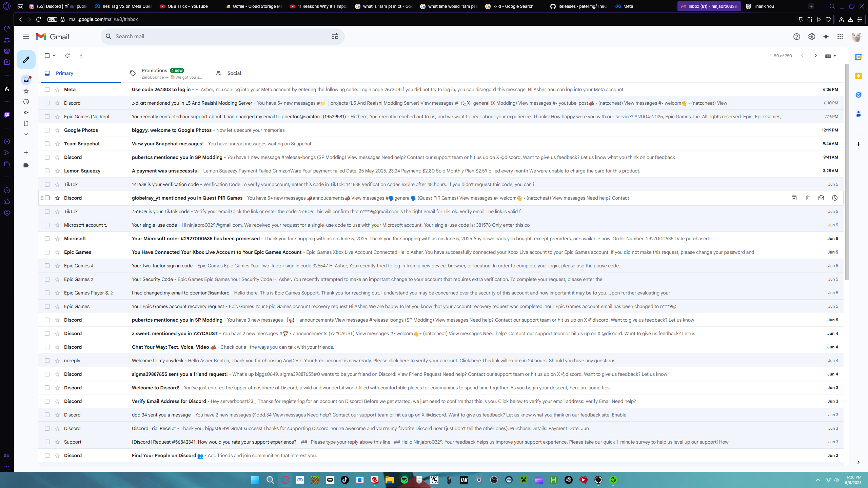Click the Compose pencil button
The height and width of the screenshot is (488, 868).
pos(26,60)
